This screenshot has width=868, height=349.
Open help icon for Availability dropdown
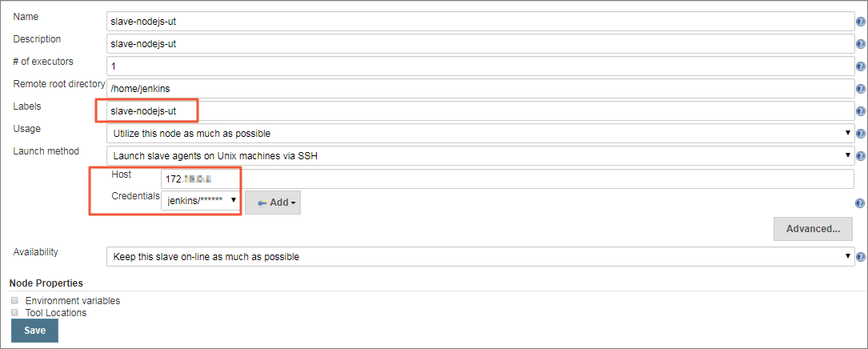tap(861, 257)
